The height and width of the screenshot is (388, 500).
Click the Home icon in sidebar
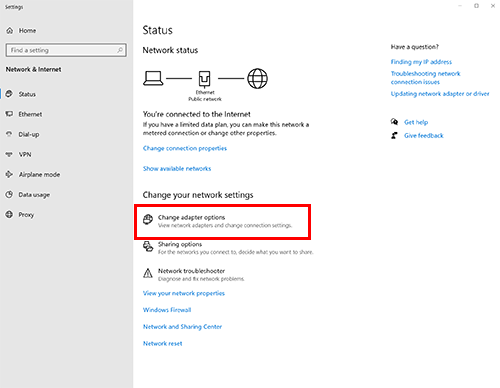point(10,31)
